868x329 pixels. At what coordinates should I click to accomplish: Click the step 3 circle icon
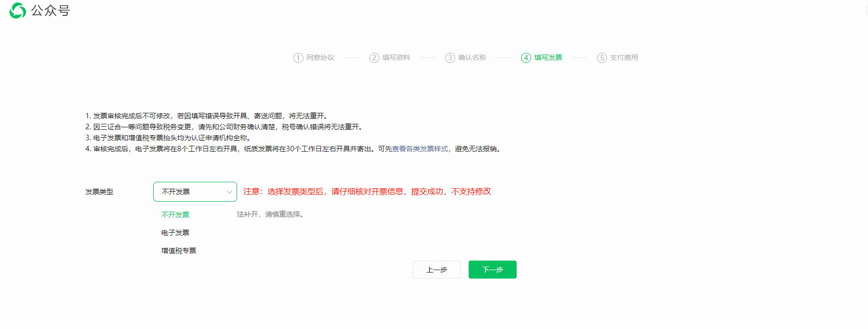click(x=450, y=58)
